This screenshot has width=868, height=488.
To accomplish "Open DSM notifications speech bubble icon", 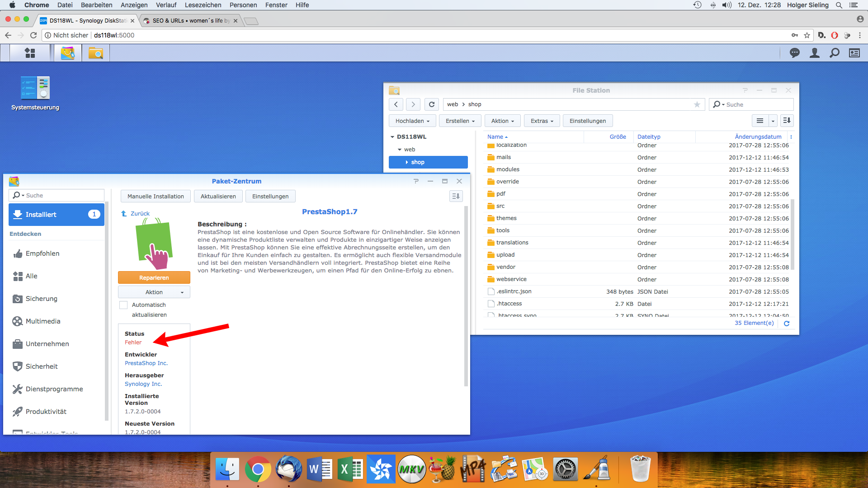I will coord(794,53).
